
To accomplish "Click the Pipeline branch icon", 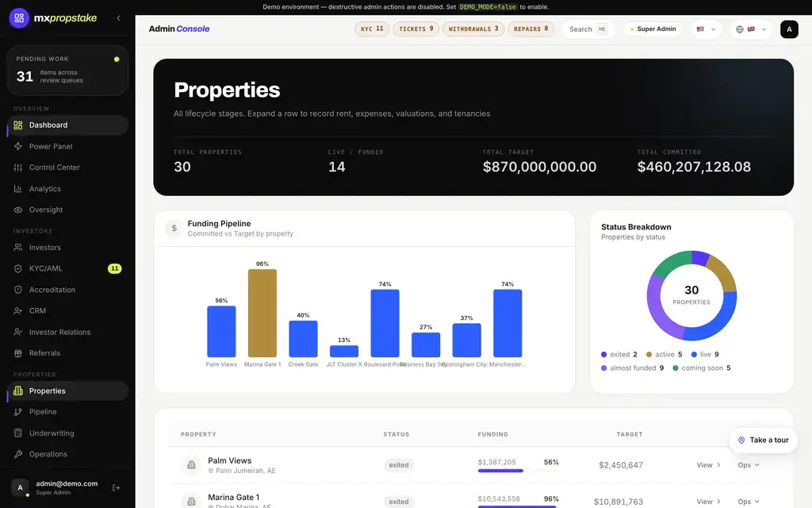I will pyautogui.click(x=18, y=412).
